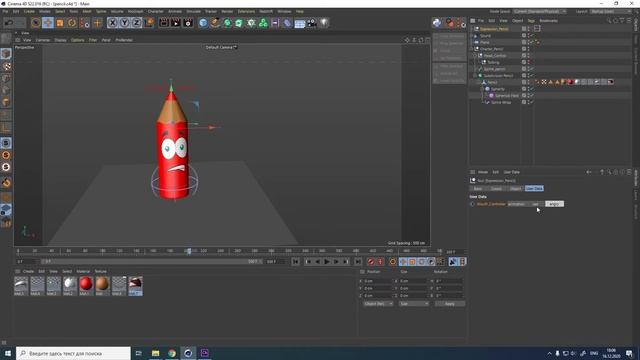Activate the Rotate tool
The width and height of the screenshot is (640, 360).
(72, 23)
